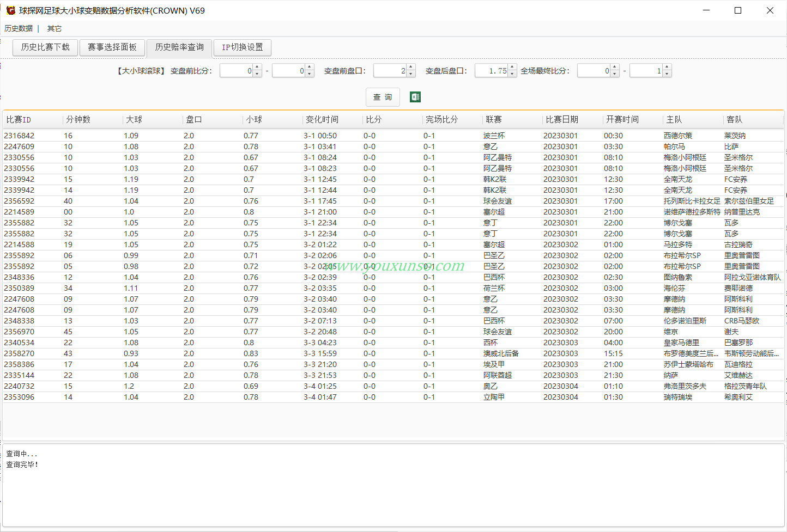Select row with match ID 2350389
The height and width of the screenshot is (532, 787).
(x=393, y=288)
